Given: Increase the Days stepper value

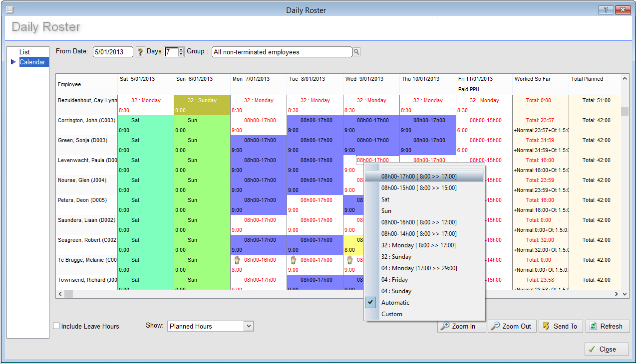Looking at the screenshot, I should click(x=181, y=49).
